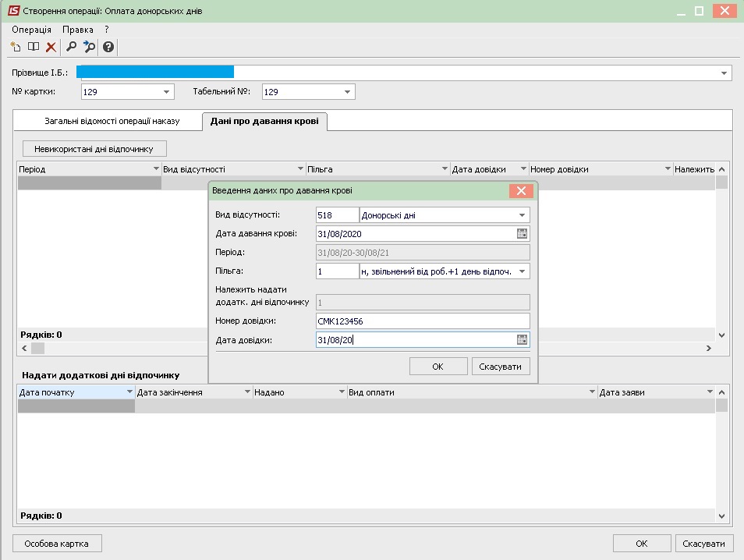The height and width of the screenshot is (560, 744).
Task: Click the find next magnifier icon
Action: 89,47
